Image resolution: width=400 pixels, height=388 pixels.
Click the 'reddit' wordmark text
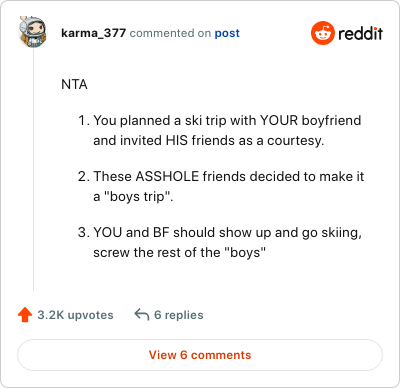(x=360, y=33)
